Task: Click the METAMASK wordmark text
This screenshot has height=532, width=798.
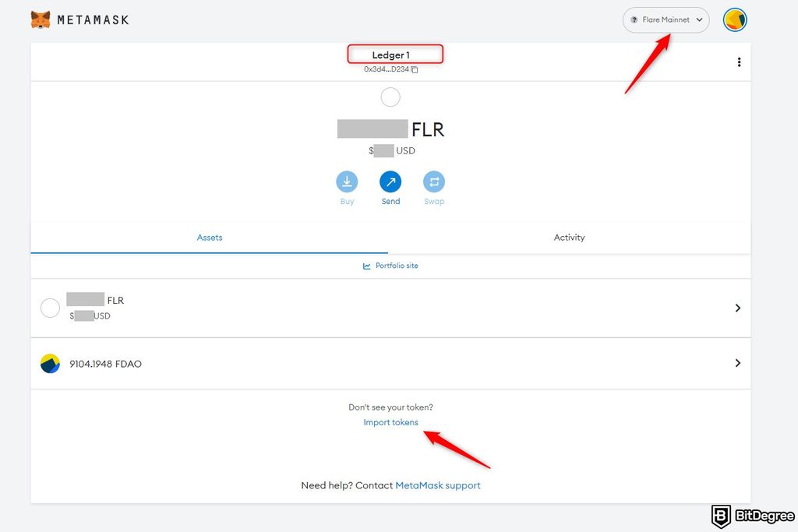Action: (94, 20)
